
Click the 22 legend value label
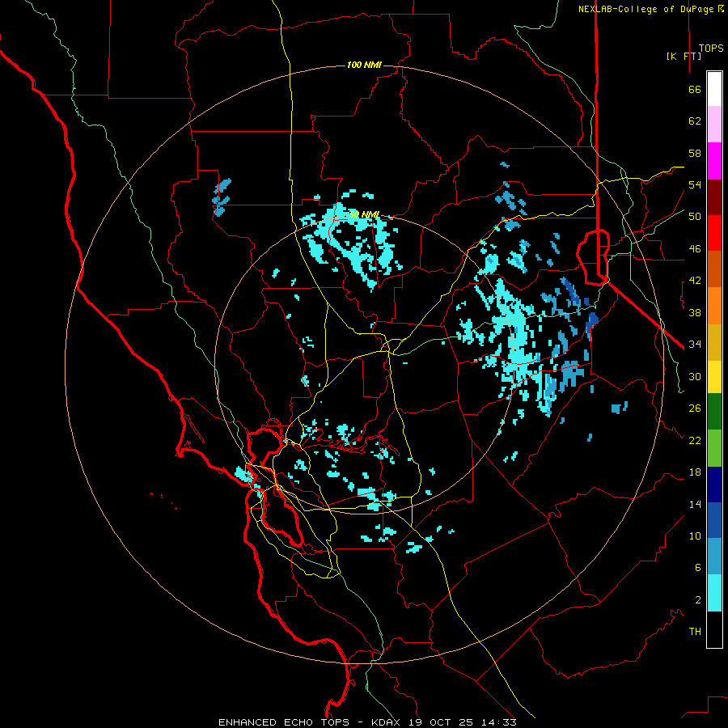tap(695, 441)
